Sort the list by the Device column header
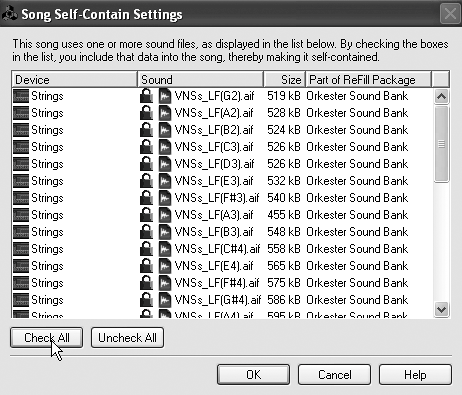Screen dimensions: 462x395 coord(74,80)
